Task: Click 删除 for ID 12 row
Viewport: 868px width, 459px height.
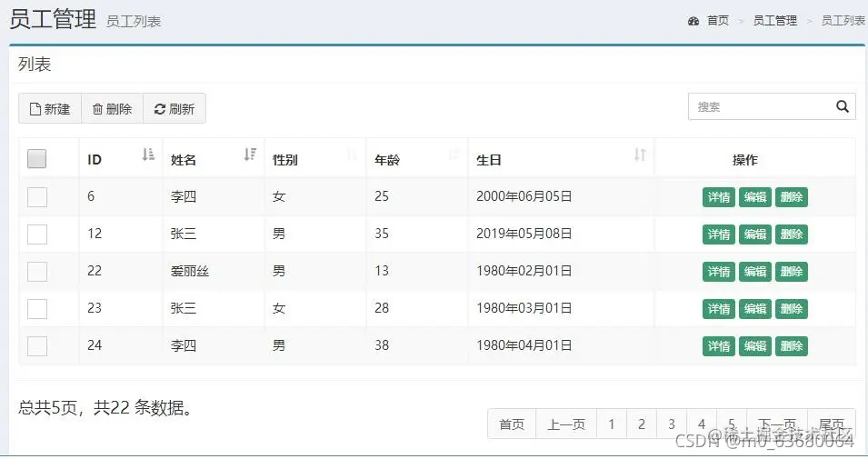Action: tap(792, 234)
